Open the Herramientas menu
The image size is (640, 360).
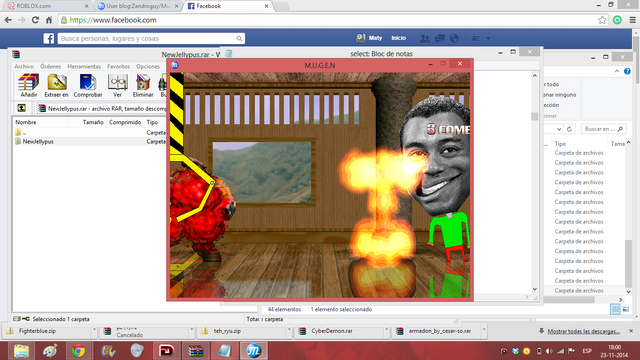pos(84,66)
